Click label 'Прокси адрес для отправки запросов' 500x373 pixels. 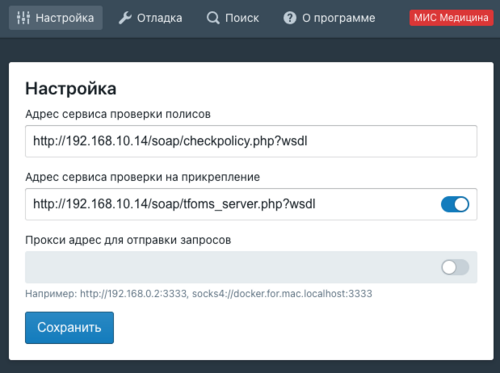128,240
